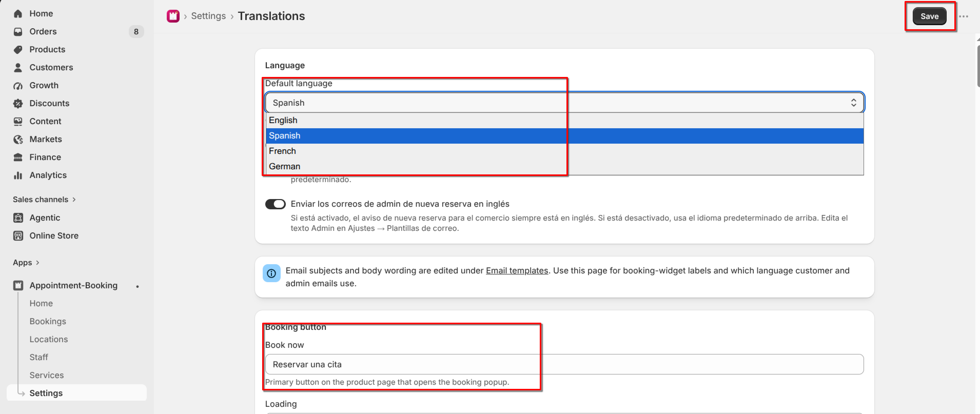This screenshot has height=414, width=980.
Task: Click the Loading field label
Action: tap(281, 404)
